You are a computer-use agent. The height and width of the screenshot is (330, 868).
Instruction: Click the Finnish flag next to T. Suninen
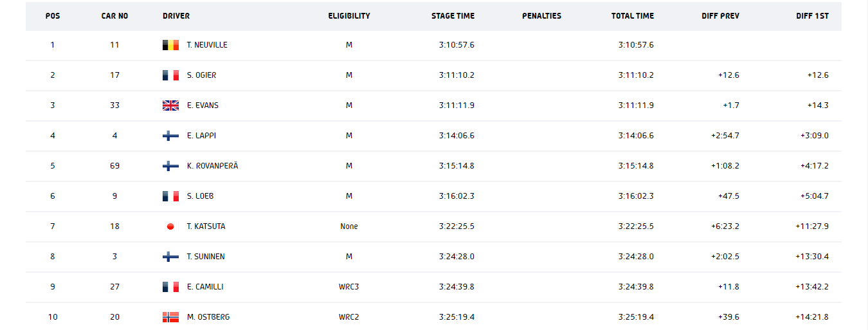(170, 257)
